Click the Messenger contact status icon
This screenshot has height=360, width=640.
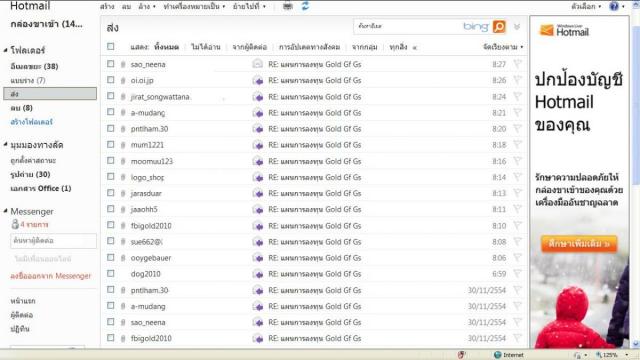tap(15, 224)
